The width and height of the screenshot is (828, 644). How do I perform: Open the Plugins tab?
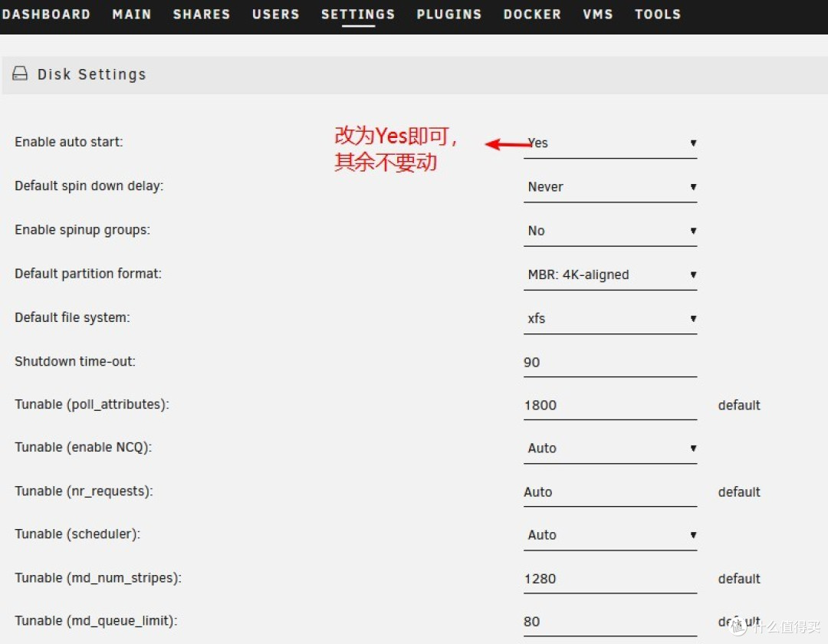449,15
